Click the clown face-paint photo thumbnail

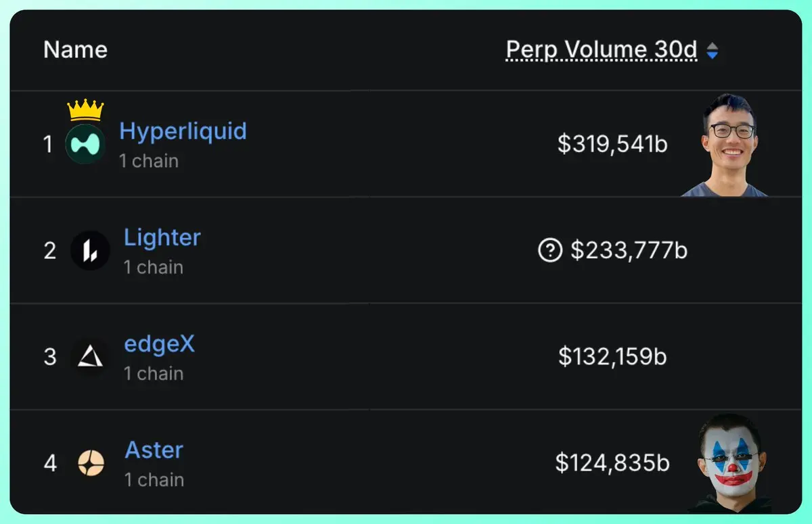[733, 464]
